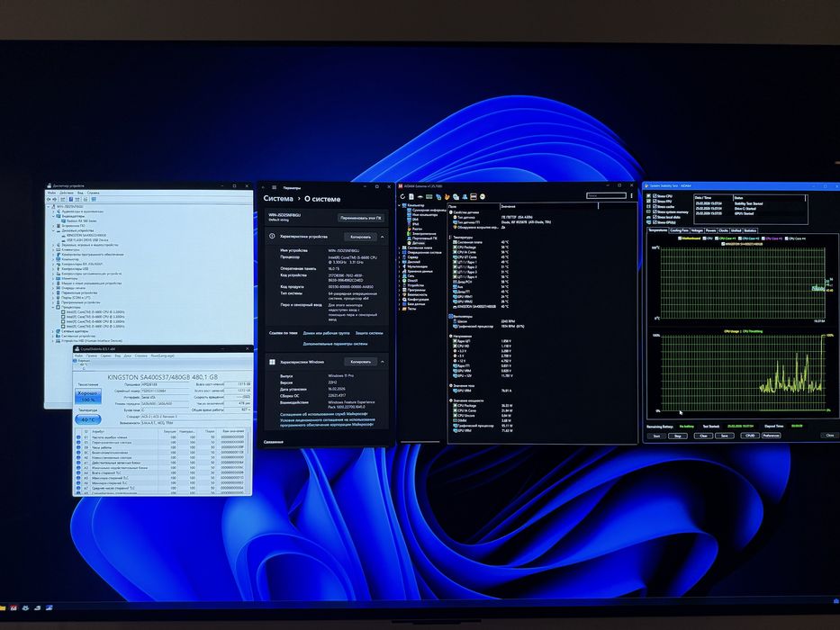Viewport: 840px width, 630px height.
Task: Collapse Процессоры node in Device Manager
Action: [53, 307]
